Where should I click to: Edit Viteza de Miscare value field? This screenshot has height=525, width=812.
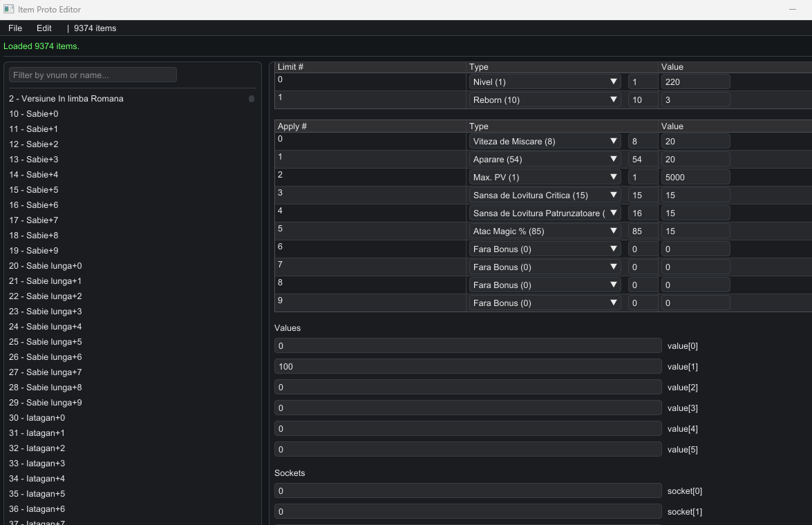point(695,142)
